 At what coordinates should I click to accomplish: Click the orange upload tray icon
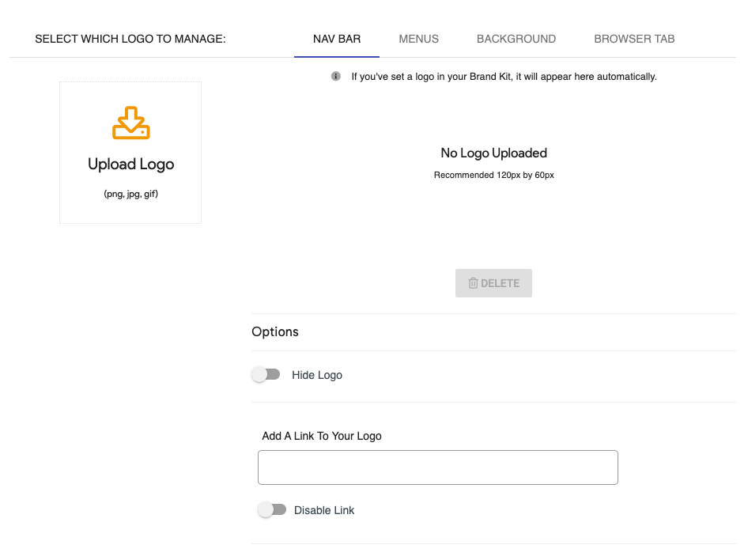coord(130,123)
